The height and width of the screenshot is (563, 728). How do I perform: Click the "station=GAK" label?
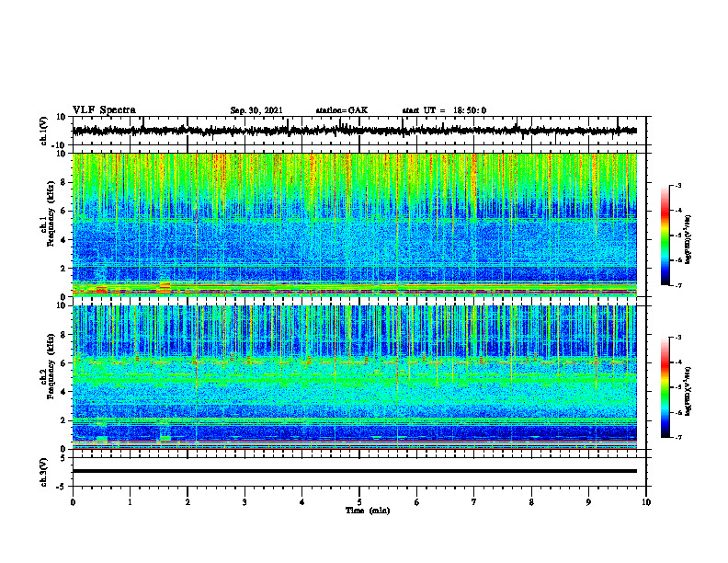pos(342,110)
